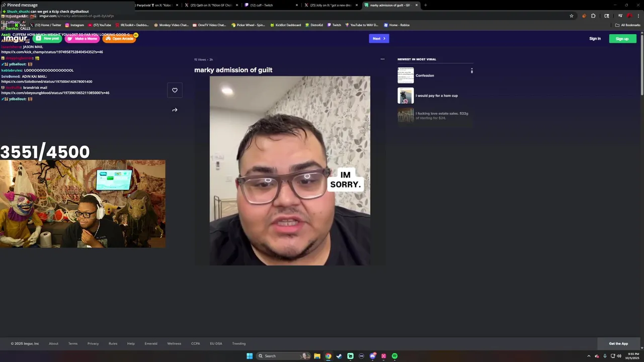Bookmark this page with the star icon
Viewport: 644px width, 362px height.
(x=572, y=16)
